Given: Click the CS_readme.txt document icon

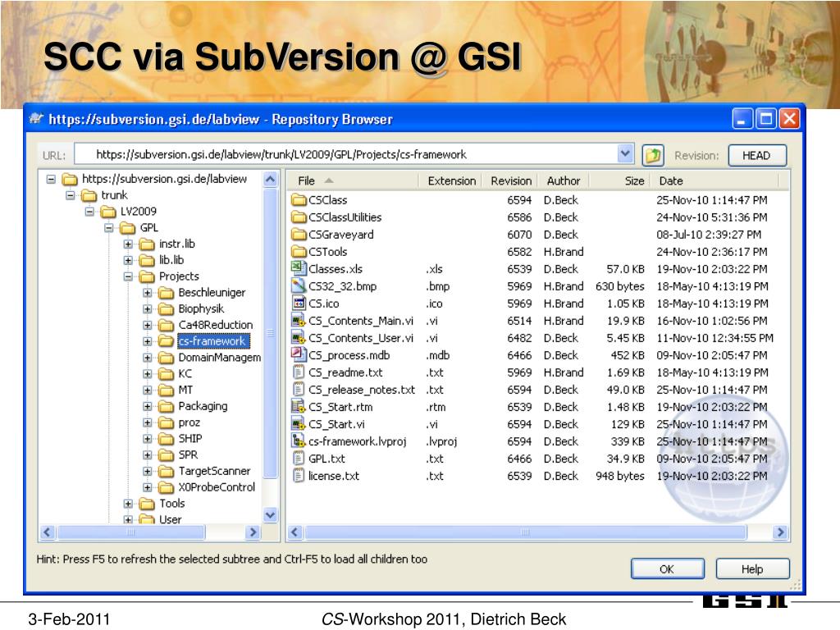Looking at the screenshot, I should 299,372.
